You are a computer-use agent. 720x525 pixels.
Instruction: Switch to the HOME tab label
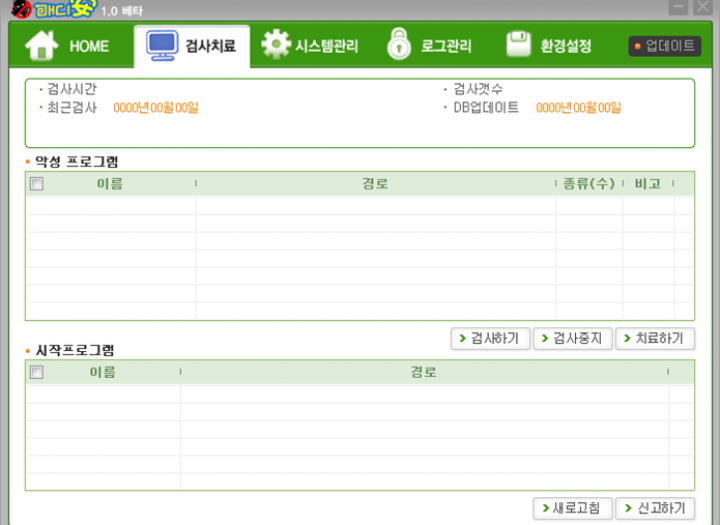tap(89, 47)
